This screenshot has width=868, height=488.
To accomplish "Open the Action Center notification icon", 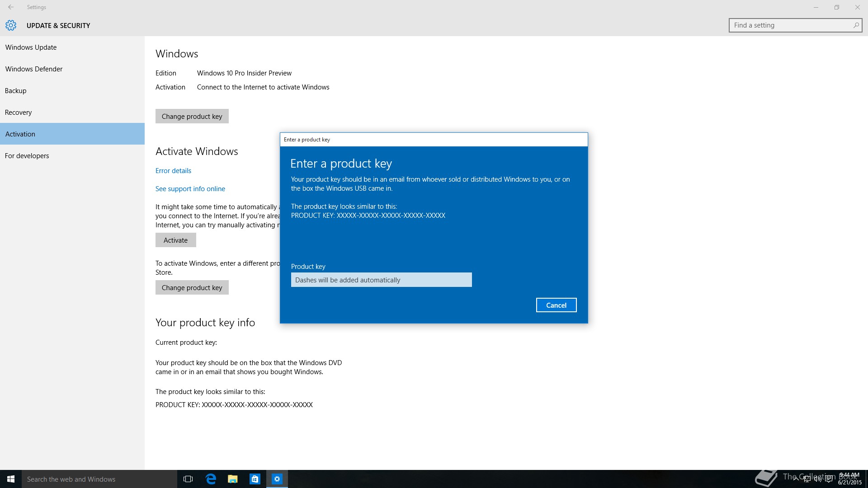I will pos(829,479).
